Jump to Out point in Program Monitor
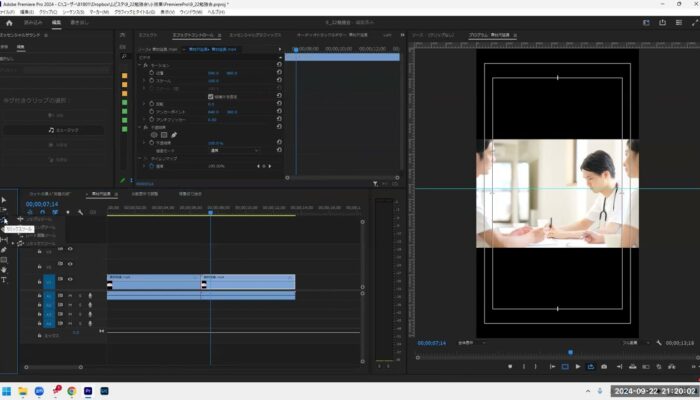The height and width of the screenshot is (400, 700). pos(619,367)
